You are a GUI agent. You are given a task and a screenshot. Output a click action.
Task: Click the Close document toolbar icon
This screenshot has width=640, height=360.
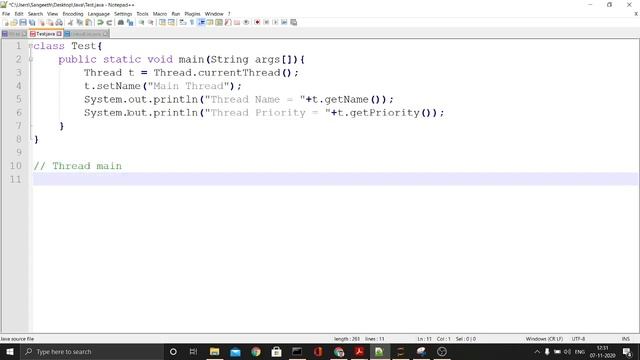(x=41, y=22)
